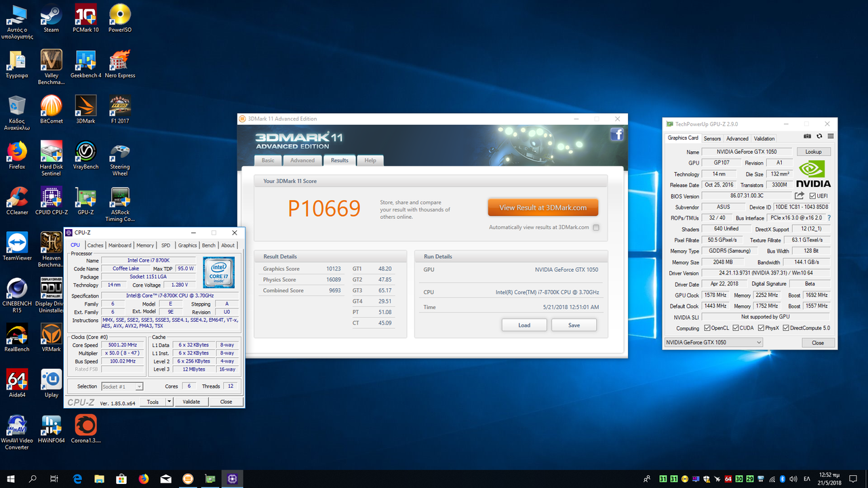The image size is (868, 488).
Task: Launch RealBench from the desktop
Action: [x=17, y=336]
